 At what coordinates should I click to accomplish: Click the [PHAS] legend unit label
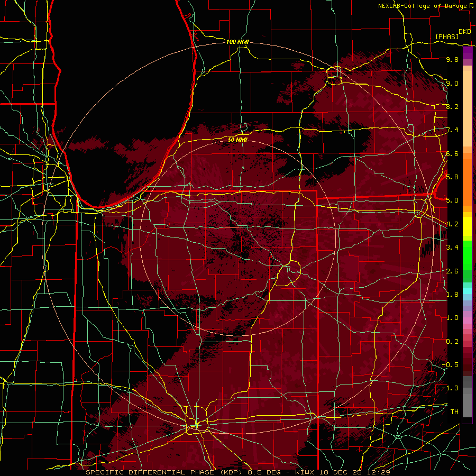coord(447,36)
